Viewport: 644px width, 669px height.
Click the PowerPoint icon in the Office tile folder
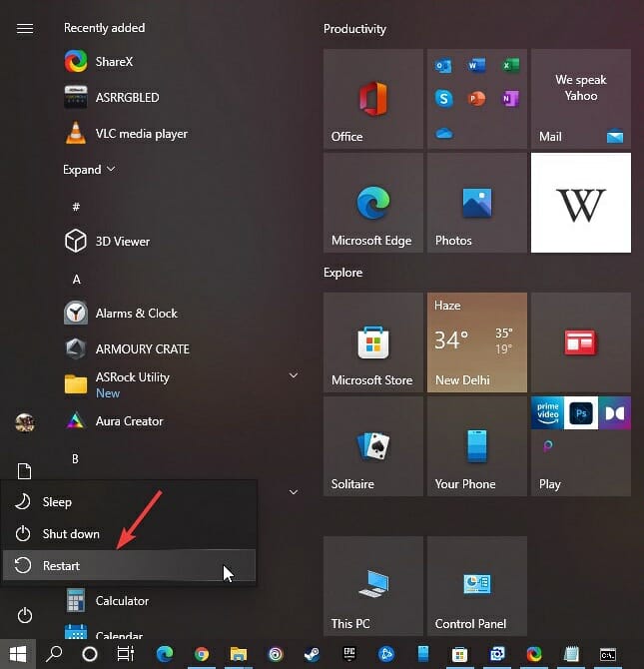coord(476,99)
